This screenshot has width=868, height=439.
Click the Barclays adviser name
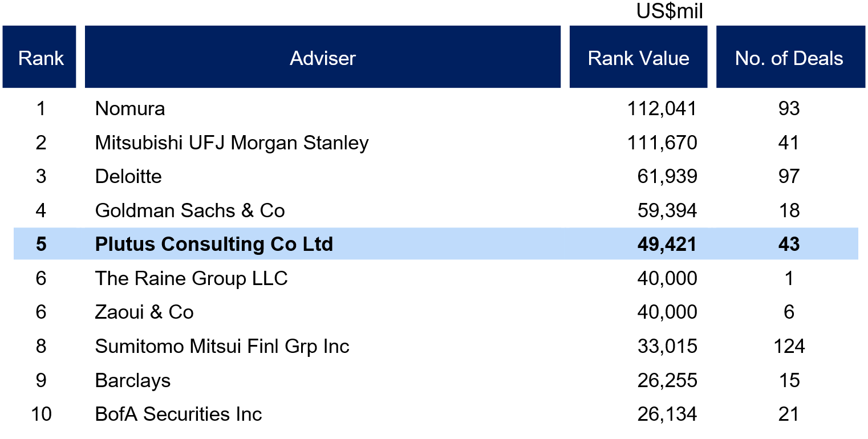coord(133,380)
